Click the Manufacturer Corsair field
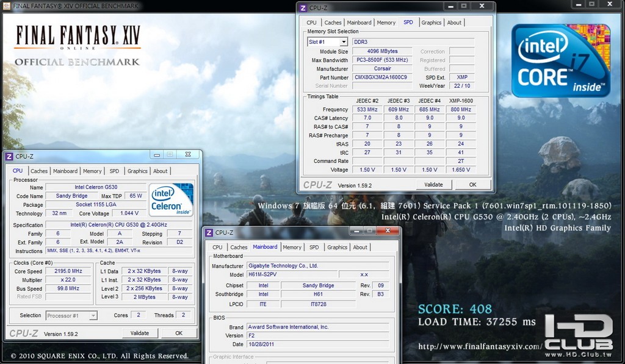Viewport: 625px width, 364px height. tap(381, 69)
